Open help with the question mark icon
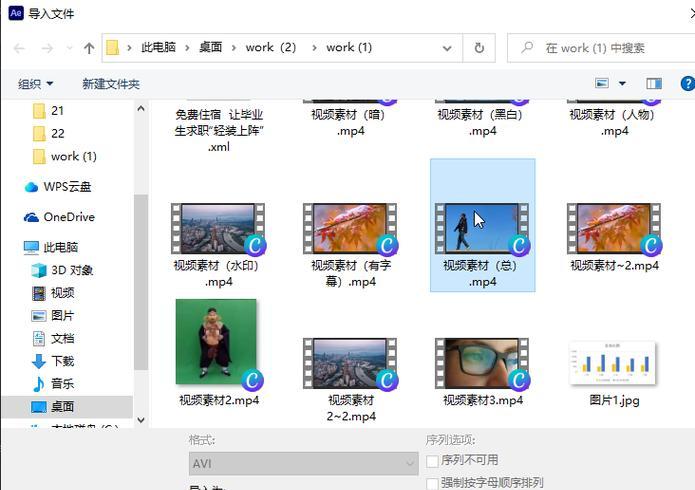Viewport: 695px width, 490px height. pyautogui.click(x=687, y=83)
